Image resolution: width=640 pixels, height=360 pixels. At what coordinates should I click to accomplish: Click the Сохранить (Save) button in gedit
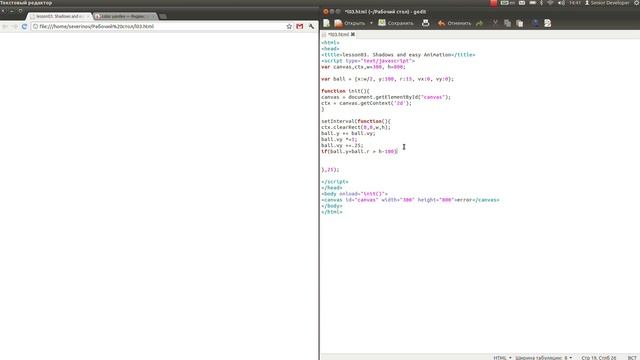[396, 23]
